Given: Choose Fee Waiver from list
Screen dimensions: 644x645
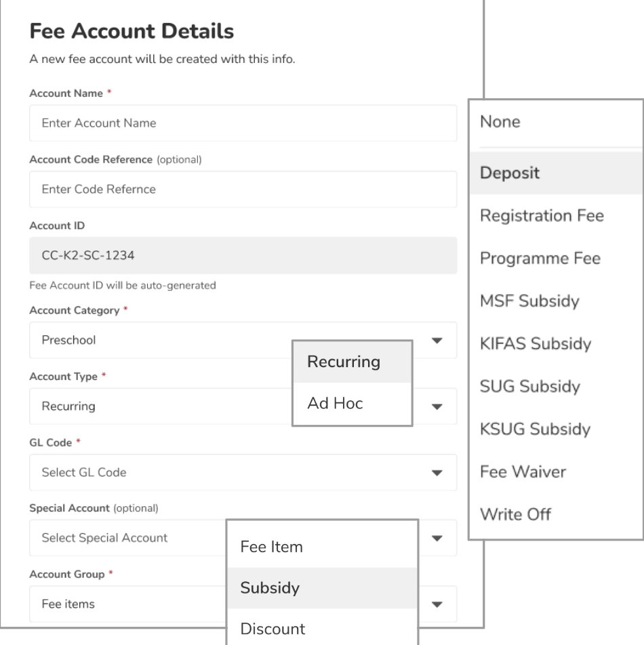Looking at the screenshot, I should point(555,472).
